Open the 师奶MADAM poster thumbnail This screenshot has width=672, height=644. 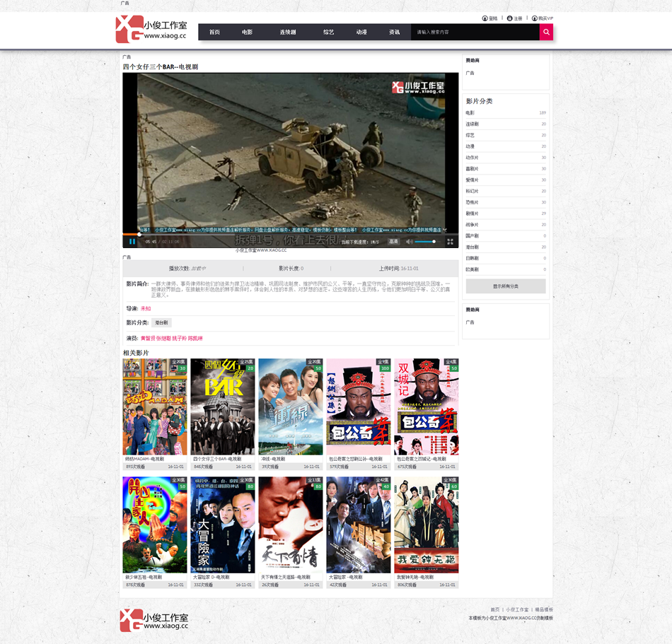coord(155,406)
